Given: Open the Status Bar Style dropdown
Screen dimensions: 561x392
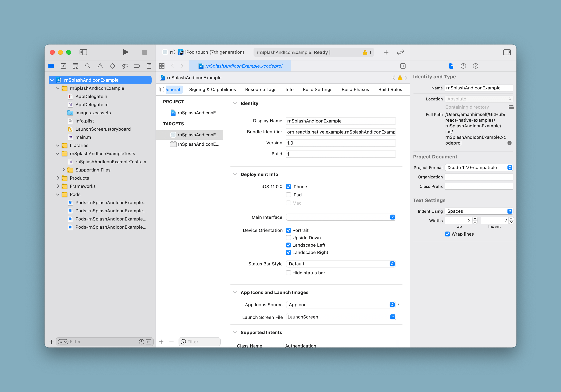Looking at the screenshot, I should (341, 264).
